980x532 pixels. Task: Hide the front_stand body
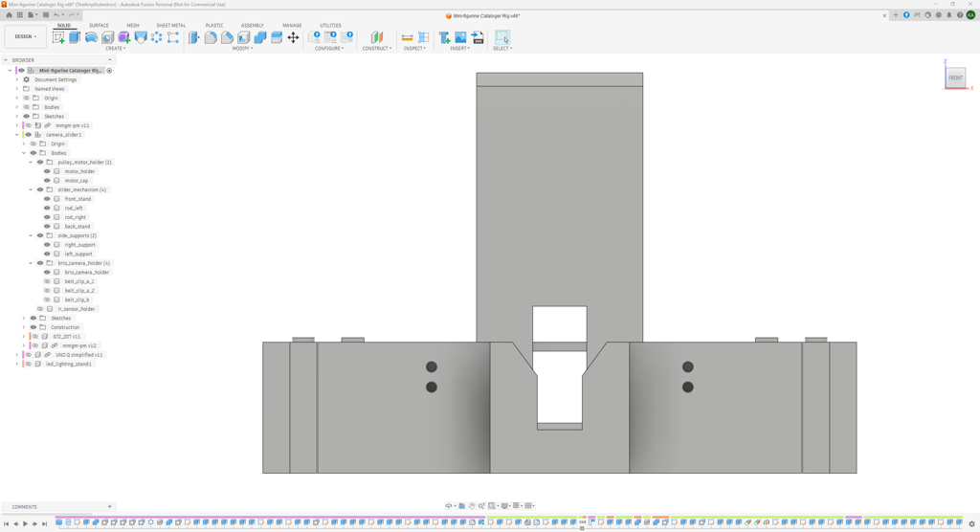(x=47, y=199)
